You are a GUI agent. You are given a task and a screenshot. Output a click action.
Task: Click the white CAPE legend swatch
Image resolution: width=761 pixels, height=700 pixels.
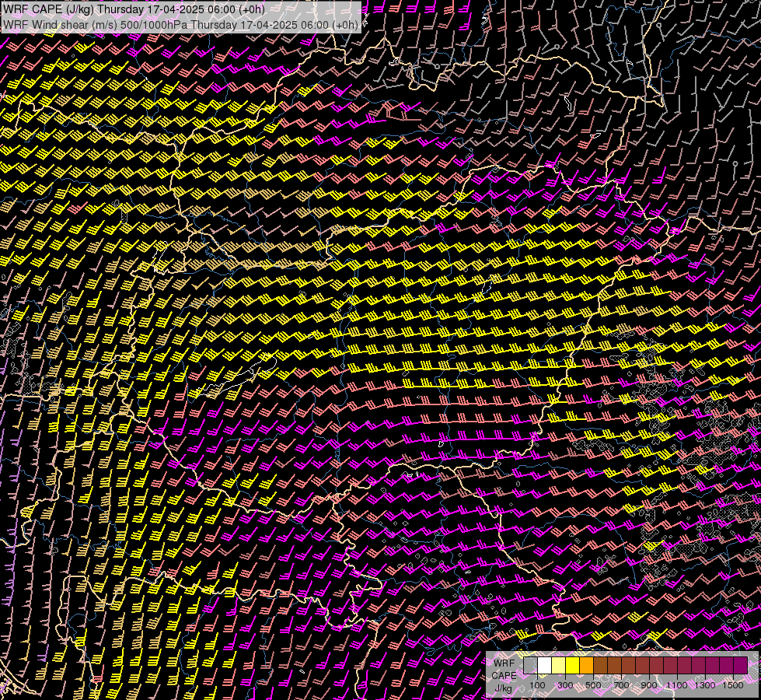tap(545, 666)
